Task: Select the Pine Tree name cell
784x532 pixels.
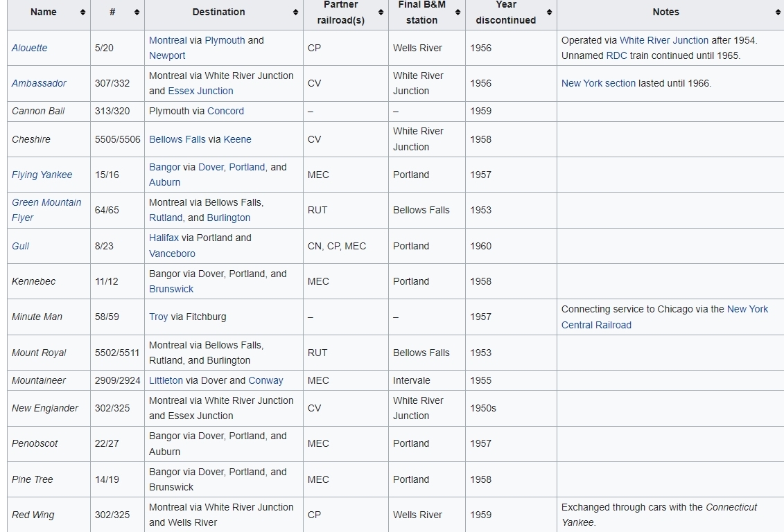Action: [x=49, y=479]
